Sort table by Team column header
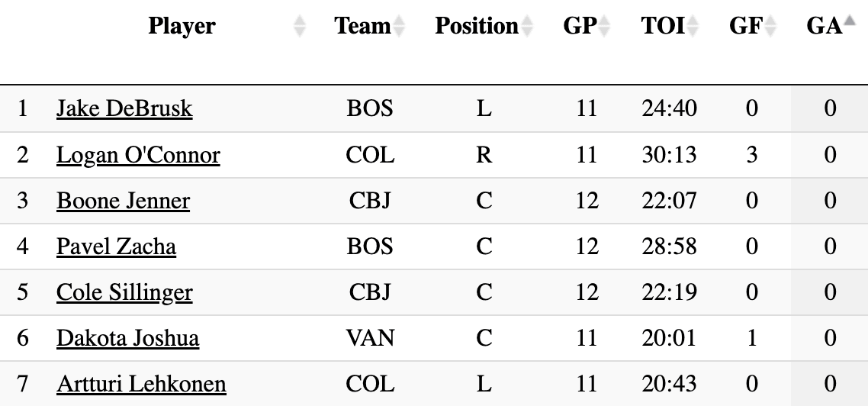 coord(362,27)
